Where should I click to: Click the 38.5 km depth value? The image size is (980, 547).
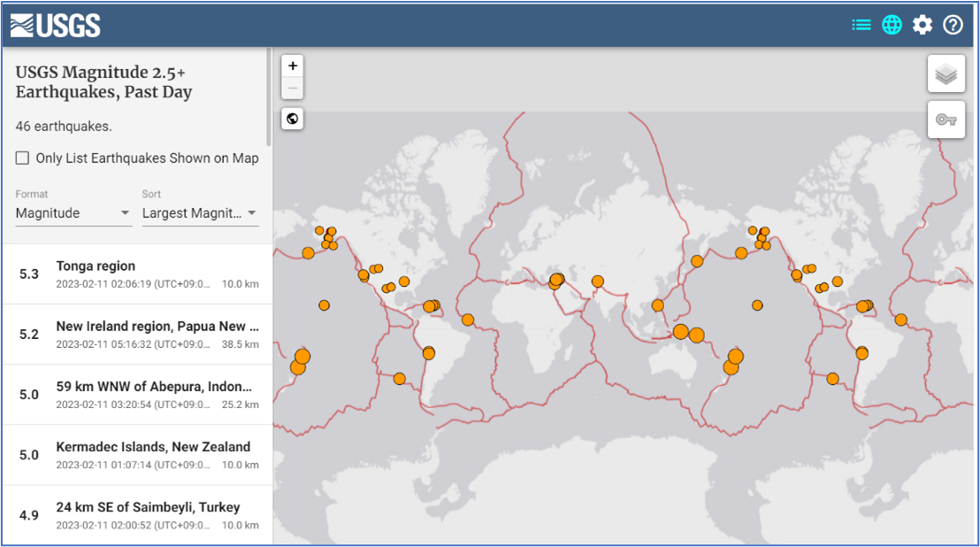pos(240,344)
